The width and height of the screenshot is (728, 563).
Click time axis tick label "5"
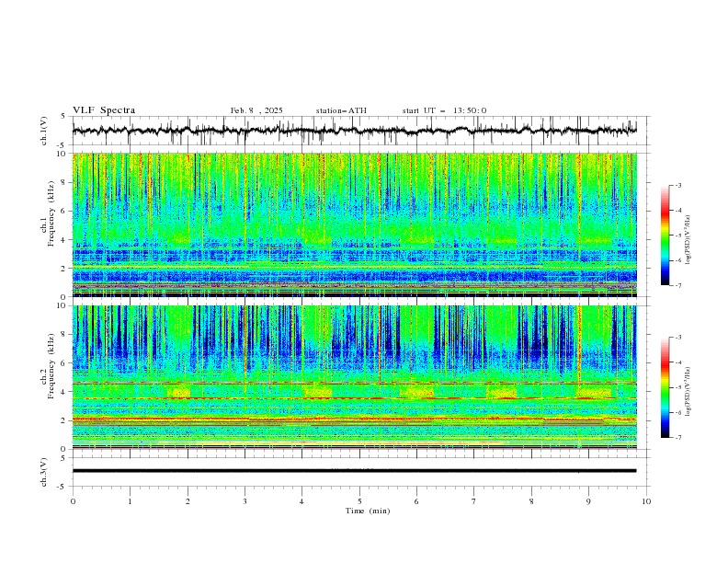(359, 501)
